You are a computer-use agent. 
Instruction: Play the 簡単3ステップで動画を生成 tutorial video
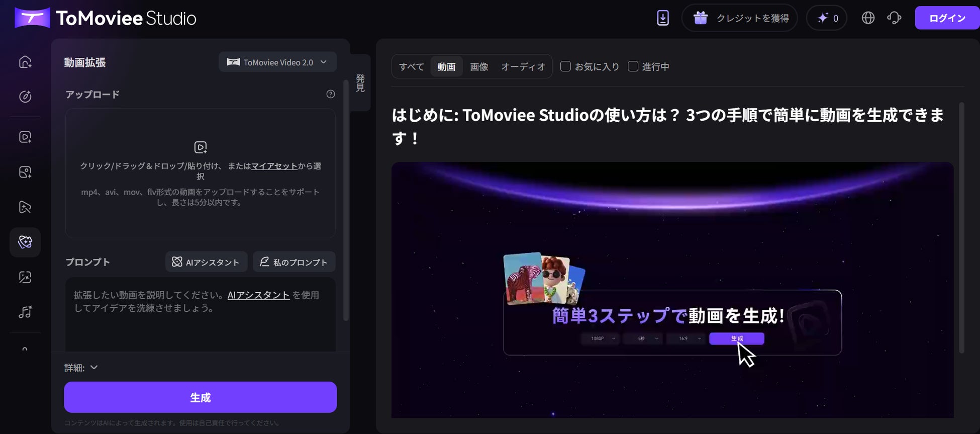672,290
